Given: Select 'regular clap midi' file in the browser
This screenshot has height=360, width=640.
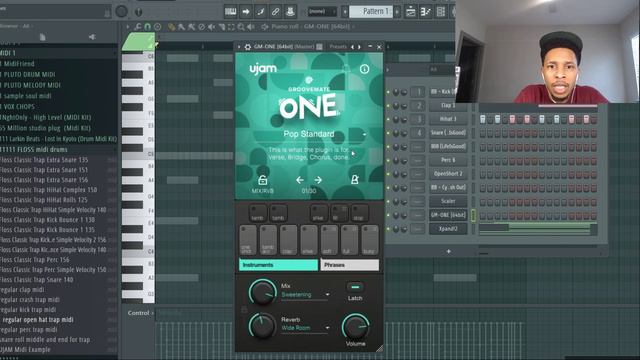Looking at the screenshot, I should tap(22, 290).
